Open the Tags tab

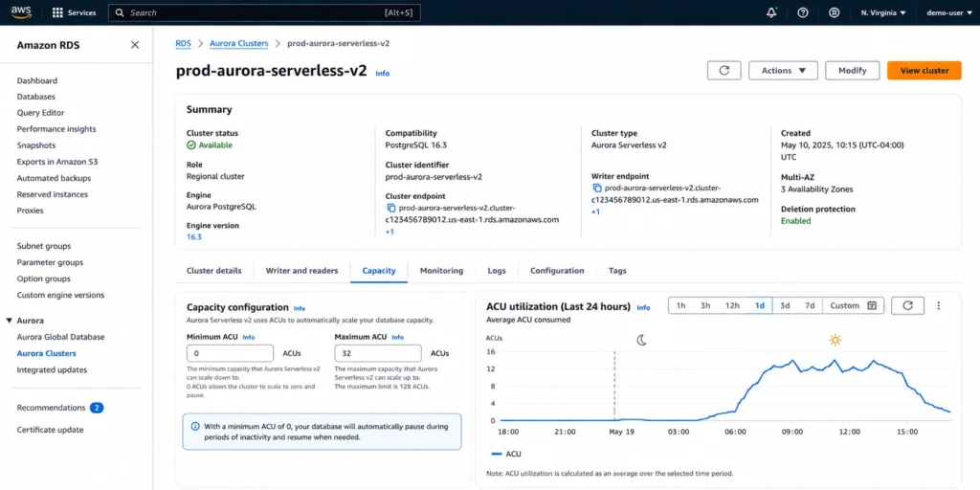click(x=617, y=271)
